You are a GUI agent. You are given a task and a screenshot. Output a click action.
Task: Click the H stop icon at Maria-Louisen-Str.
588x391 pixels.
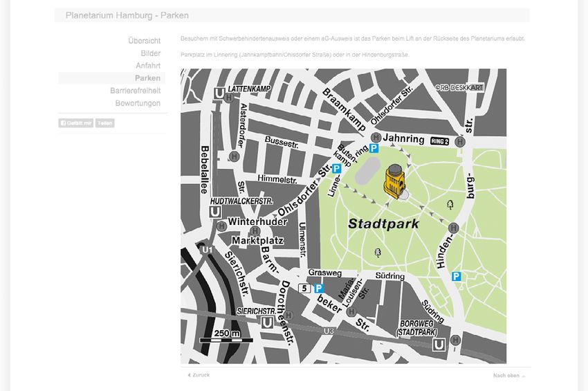point(351,311)
